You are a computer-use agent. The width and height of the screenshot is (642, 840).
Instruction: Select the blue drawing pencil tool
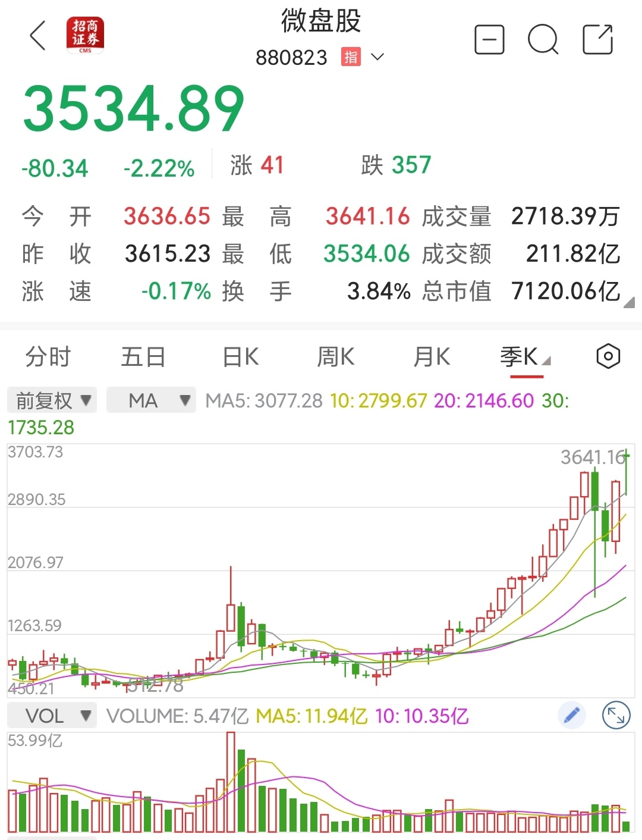571,715
